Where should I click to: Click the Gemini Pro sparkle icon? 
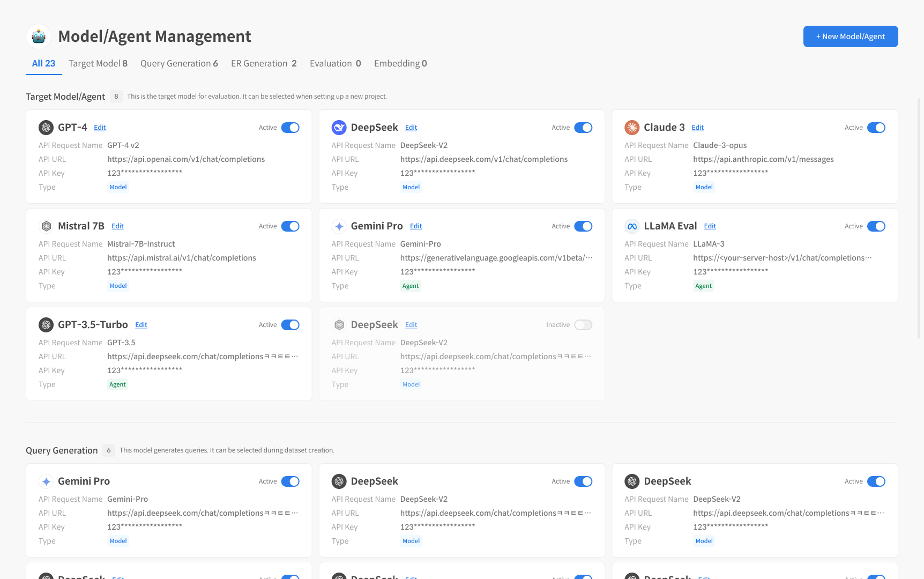pos(339,226)
